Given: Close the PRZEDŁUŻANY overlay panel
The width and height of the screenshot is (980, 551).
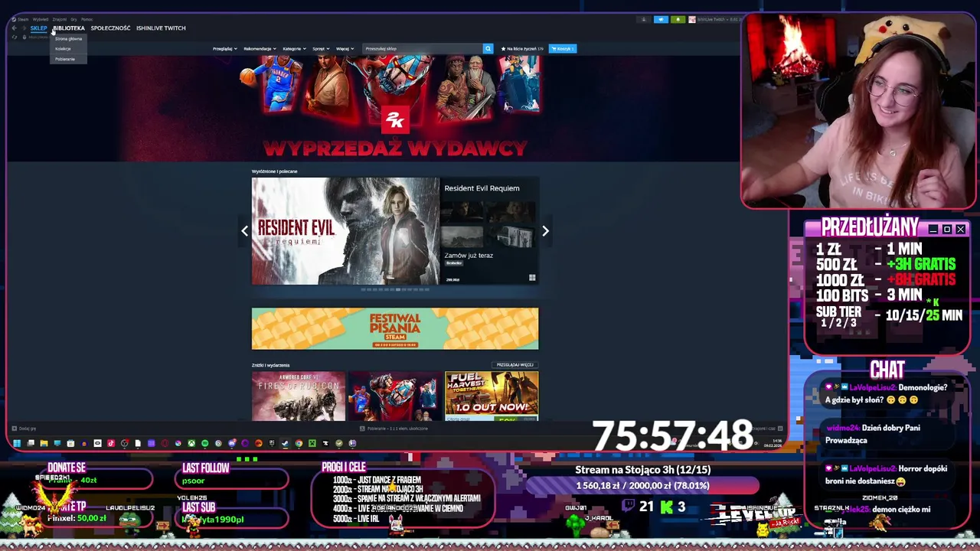Looking at the screenshot, I should click(x=961, y=230).
